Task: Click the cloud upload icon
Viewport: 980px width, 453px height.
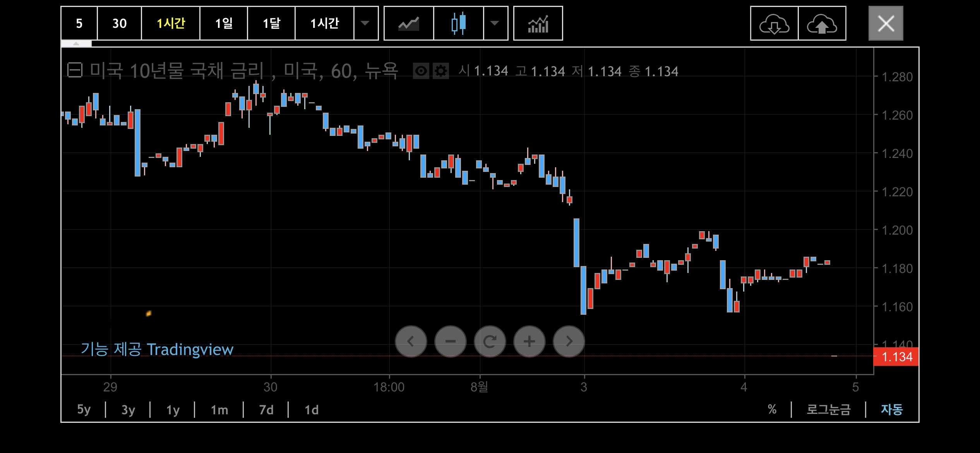Action: pyautogui.click(x=822, y=24)
